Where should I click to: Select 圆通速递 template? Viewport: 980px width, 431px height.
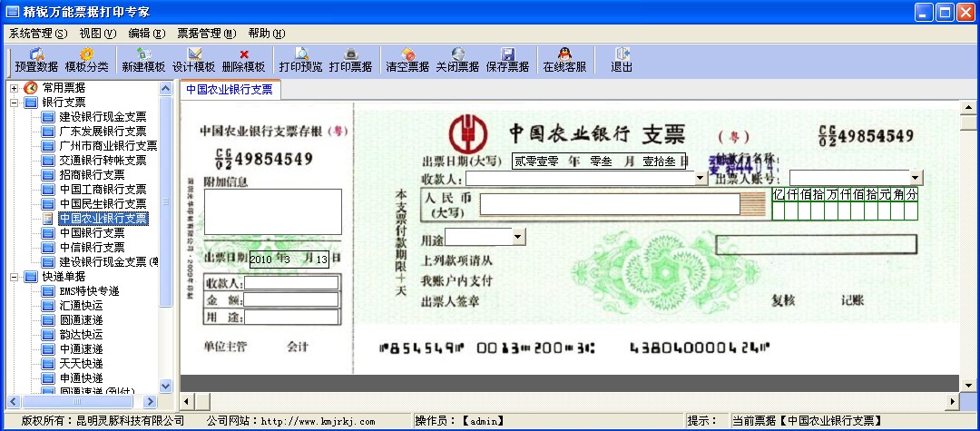[82, 319]
